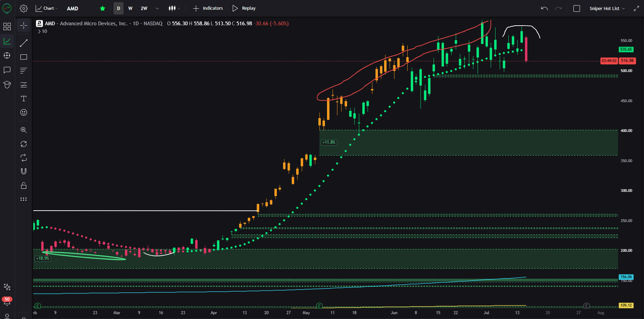The image size is (644, 319).
Task: Click the square layout selector icon
Action: 577,9
